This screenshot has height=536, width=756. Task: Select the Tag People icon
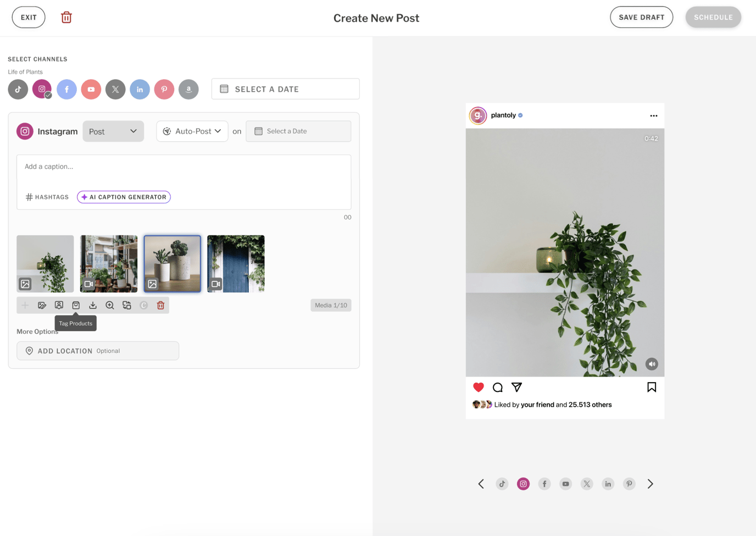[x=59, y=305]
